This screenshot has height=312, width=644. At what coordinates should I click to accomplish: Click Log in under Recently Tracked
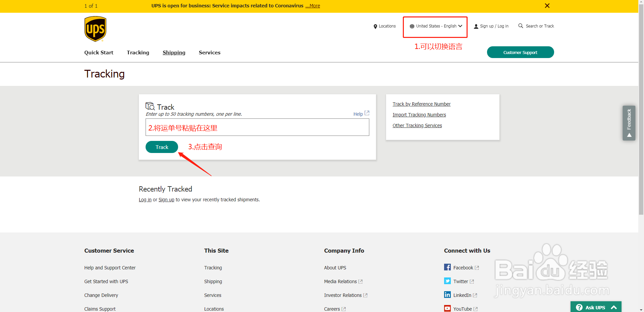145,200
